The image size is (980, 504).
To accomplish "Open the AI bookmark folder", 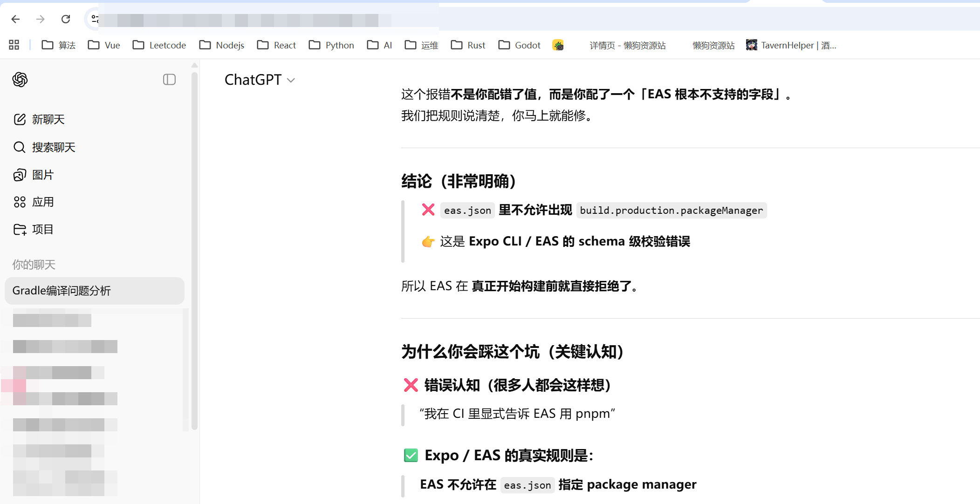I will pos(379,45).
